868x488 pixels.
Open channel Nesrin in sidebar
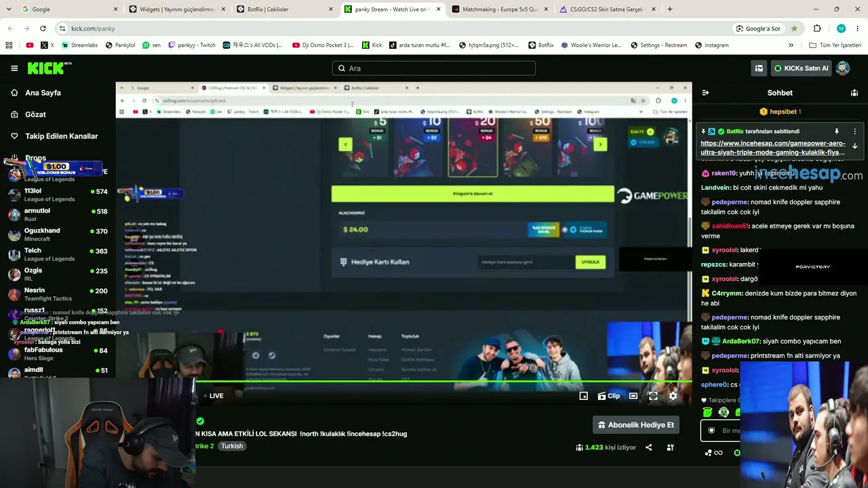pos(58,293)
